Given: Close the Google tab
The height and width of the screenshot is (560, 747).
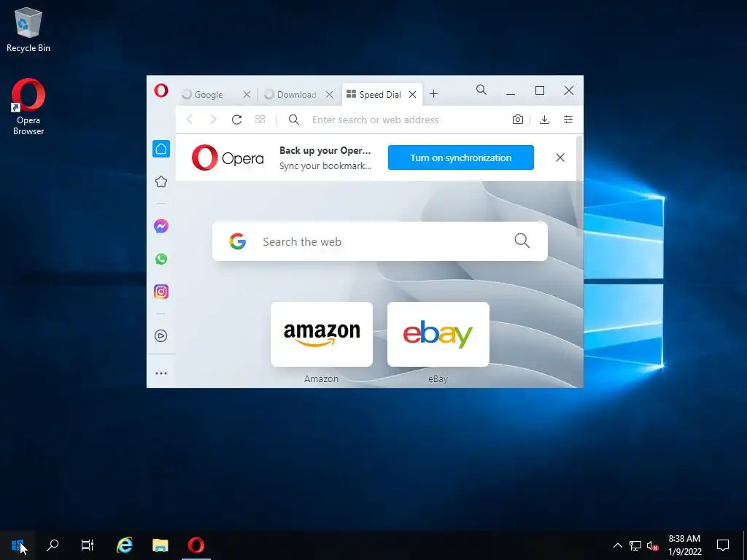Looking at the screenshot, I should coord(247,94).
